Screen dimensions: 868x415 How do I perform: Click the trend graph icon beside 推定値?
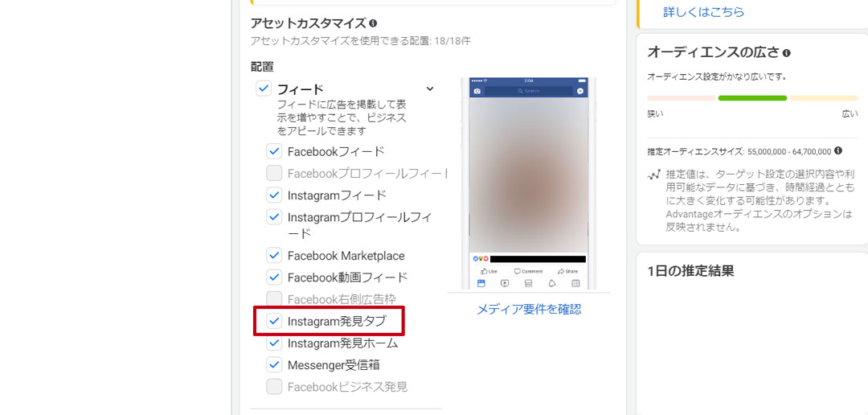pos(654,175)
